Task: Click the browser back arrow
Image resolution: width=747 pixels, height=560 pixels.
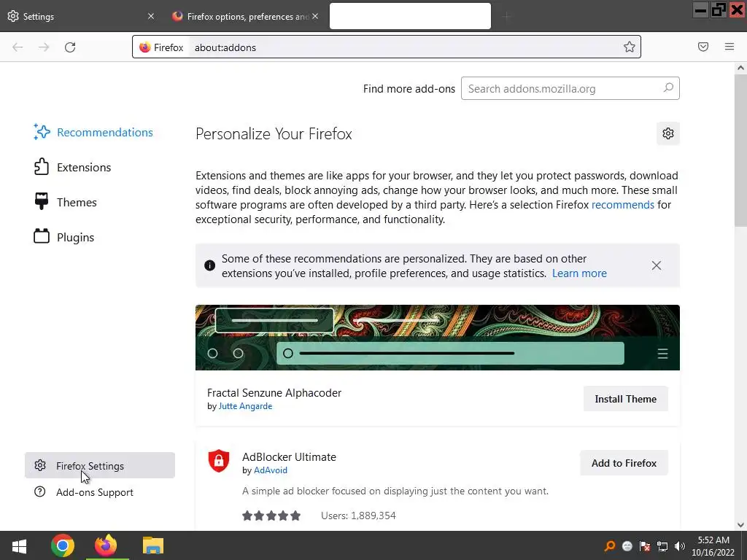Action: pyautogui.click(x=18, y=47)
